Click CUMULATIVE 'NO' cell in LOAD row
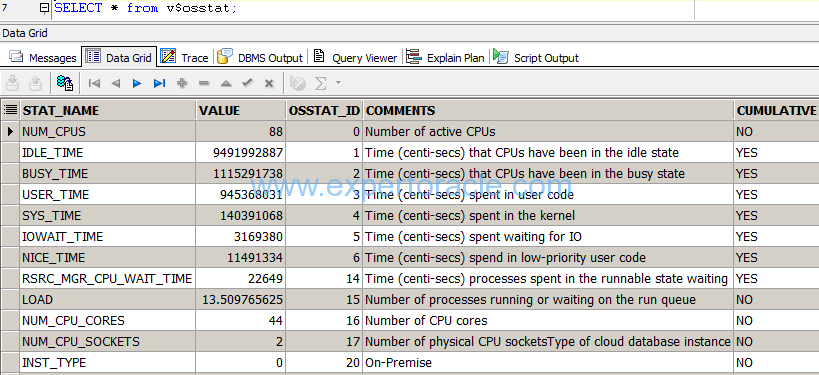The image size is (819, 375). pyautogui.click(x=776, y=300)
